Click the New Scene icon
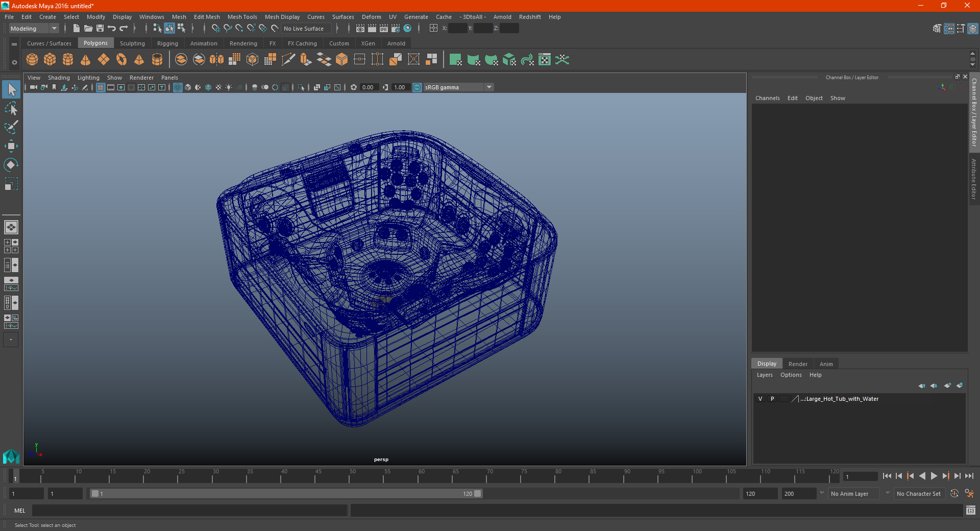 click(x=76, y=29)
